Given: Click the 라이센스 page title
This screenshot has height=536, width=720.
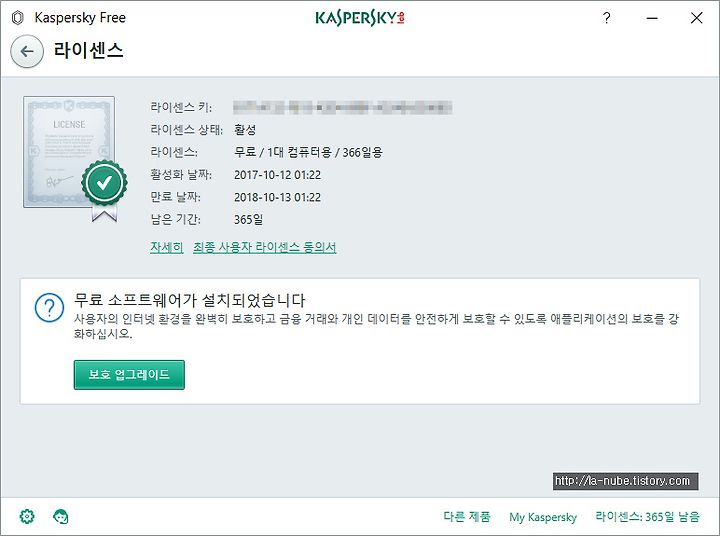Looking at the screenshot, I should 89,51.
